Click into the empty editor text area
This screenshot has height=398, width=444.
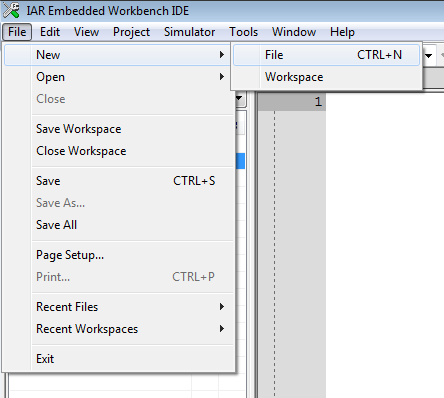click(385, 245)
